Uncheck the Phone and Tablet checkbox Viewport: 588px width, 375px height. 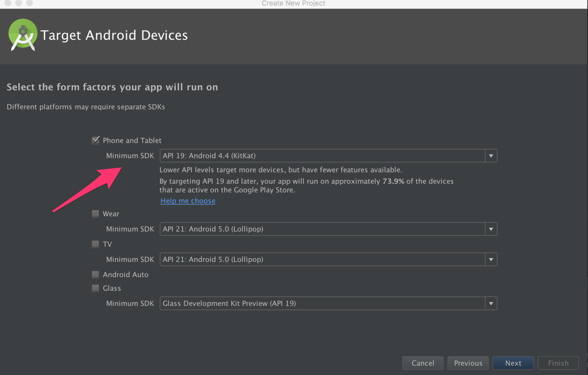pyautogui.click(x=96, y=140)
